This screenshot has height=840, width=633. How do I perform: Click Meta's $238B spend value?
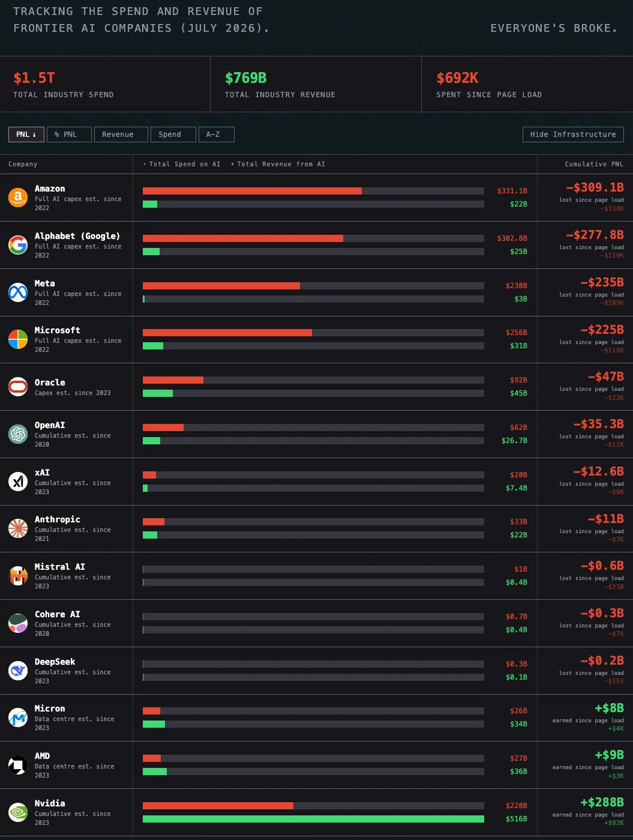tap(516, 286)
